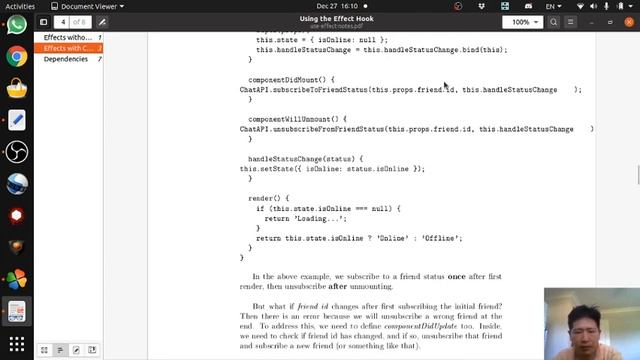Open OBS Studio from the dock

17,152
